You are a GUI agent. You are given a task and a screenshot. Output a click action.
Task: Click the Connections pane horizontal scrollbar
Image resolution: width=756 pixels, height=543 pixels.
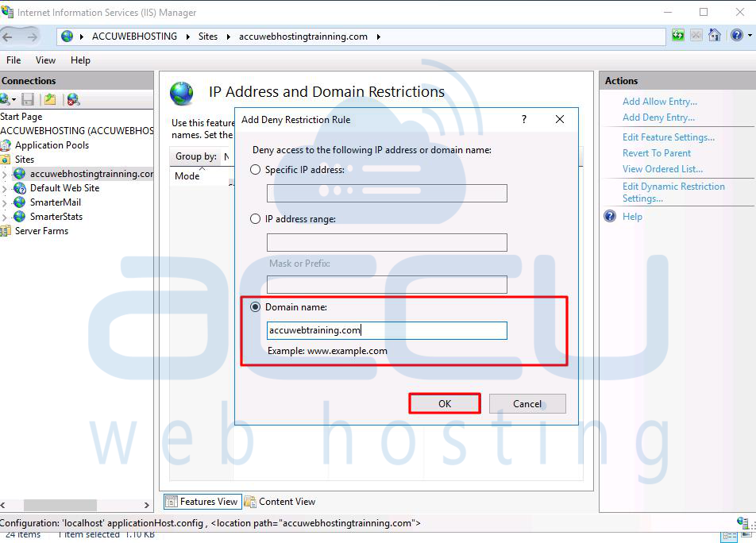click(x=60, y=505)
